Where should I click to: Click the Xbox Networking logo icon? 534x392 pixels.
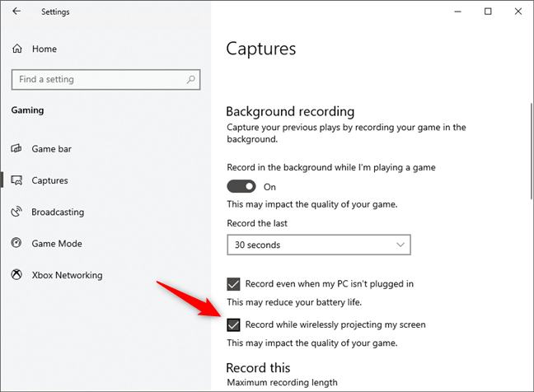[16, 274]
